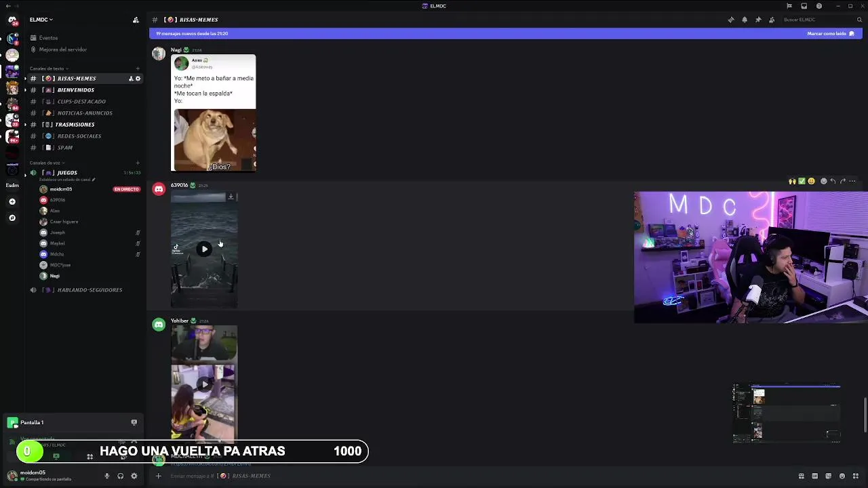Click message input for RISAS-MEMES

[475, 476]
